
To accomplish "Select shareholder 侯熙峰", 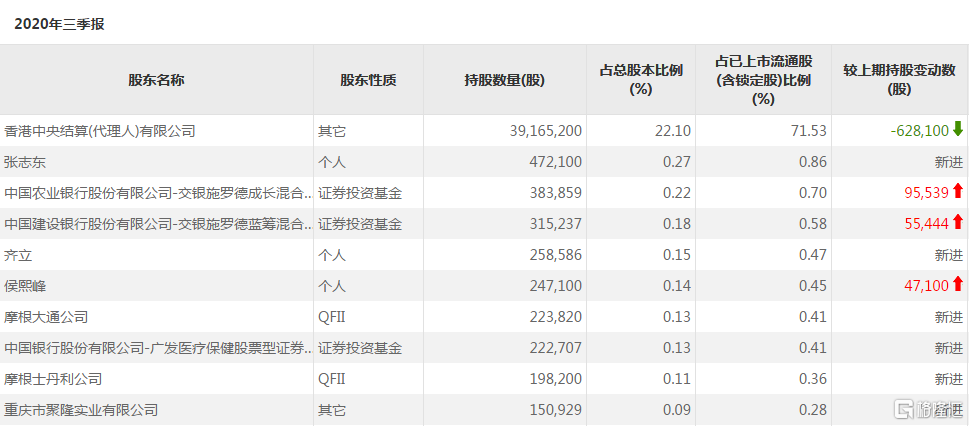I will (25, 286).
